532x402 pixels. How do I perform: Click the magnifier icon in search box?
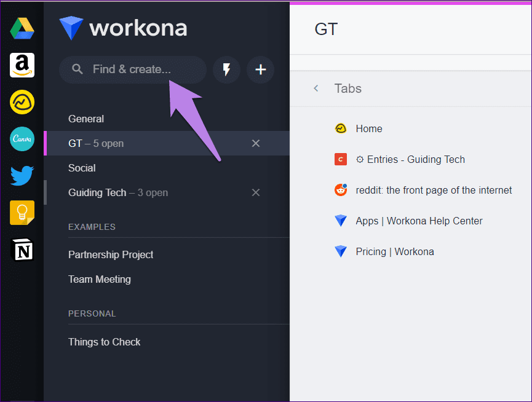click(x=77, y=69)
